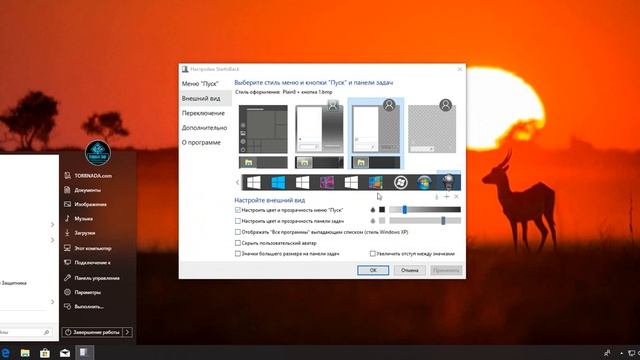Open File Explorer from the taskbar
Viewport: 640px width, 360px height.
25,353
